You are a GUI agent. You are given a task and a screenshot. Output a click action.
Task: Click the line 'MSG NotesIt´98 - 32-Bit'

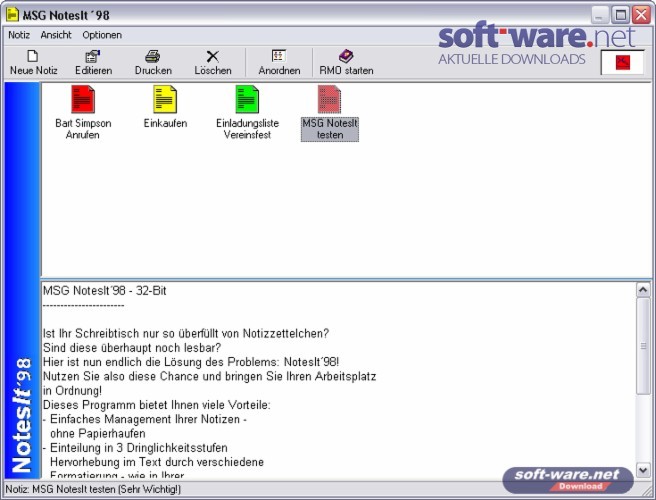(105, 291)
